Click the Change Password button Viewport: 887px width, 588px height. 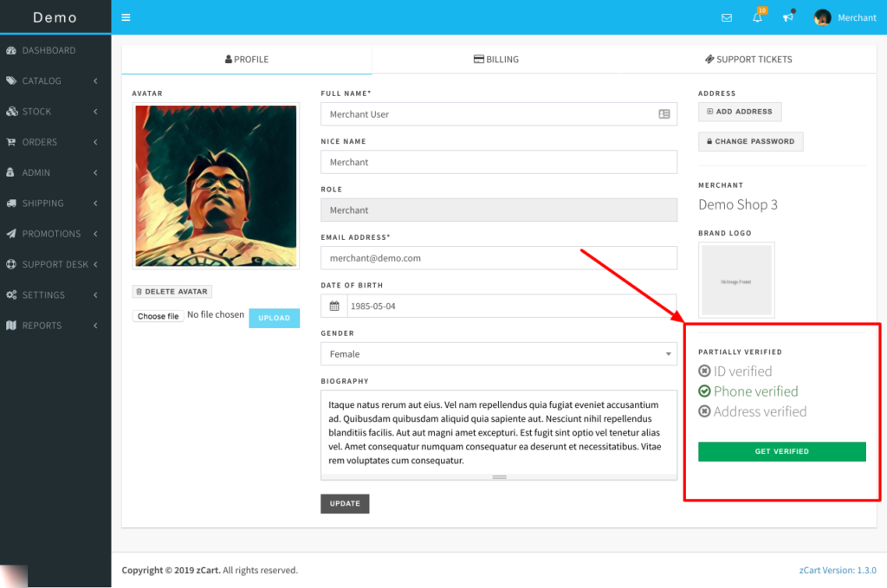750,141
